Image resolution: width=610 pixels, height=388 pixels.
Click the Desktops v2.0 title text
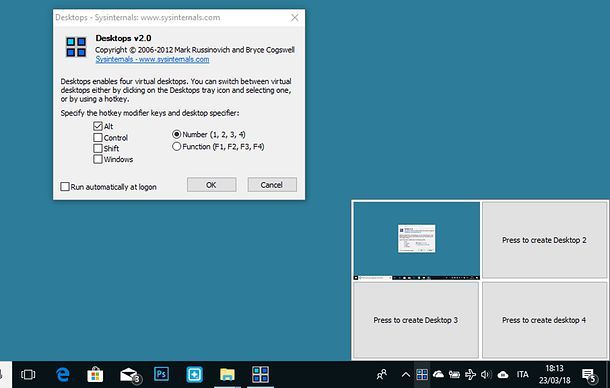(x=123, y=38)
